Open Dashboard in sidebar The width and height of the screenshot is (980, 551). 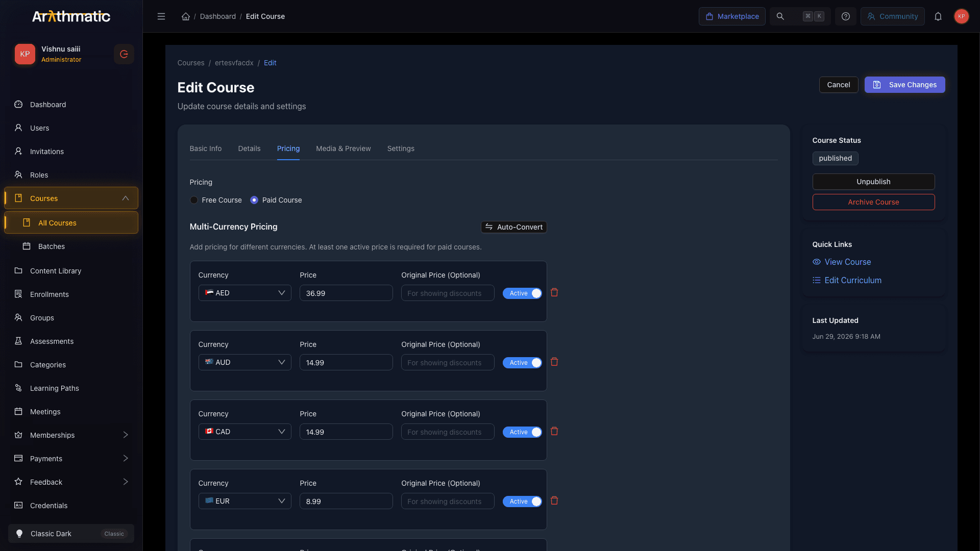[71, 105]
